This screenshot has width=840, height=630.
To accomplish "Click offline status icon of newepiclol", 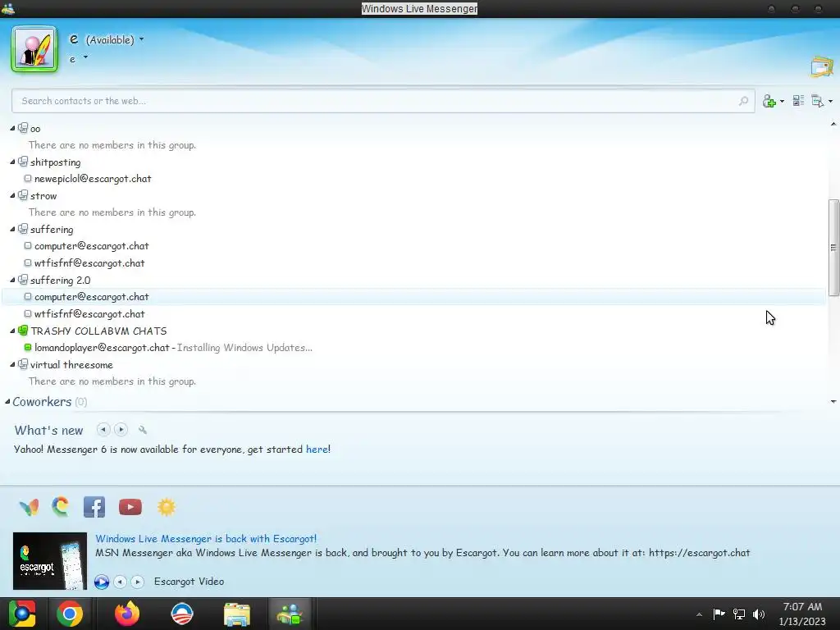I will click(x=28, y=178).
